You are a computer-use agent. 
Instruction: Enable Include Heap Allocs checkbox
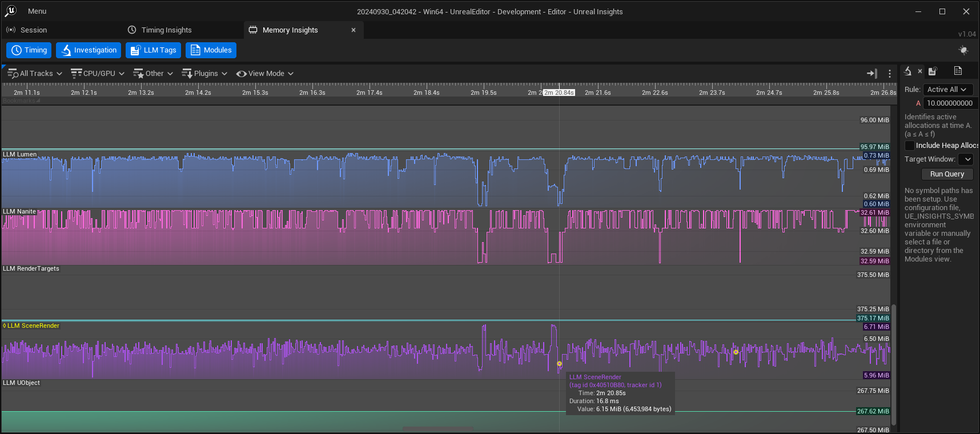tap(910, 146)
